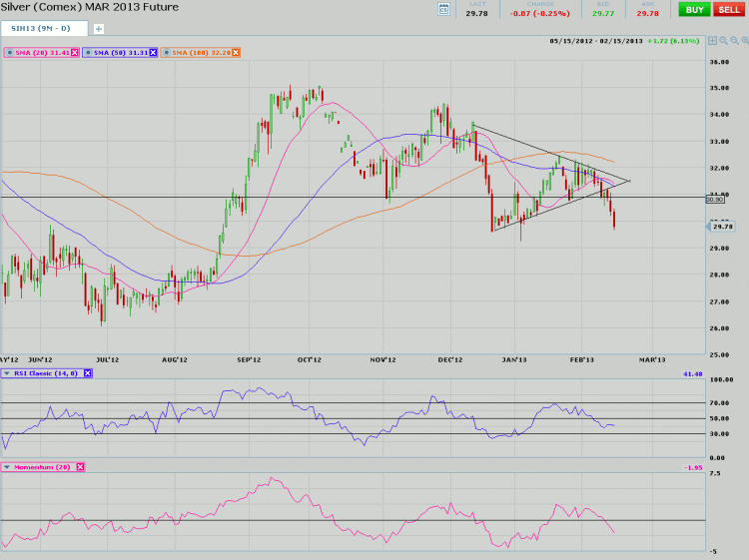
Task: Click the 29.78 current price label on axis
Action: pyautogui.click(x=723, y=228)
